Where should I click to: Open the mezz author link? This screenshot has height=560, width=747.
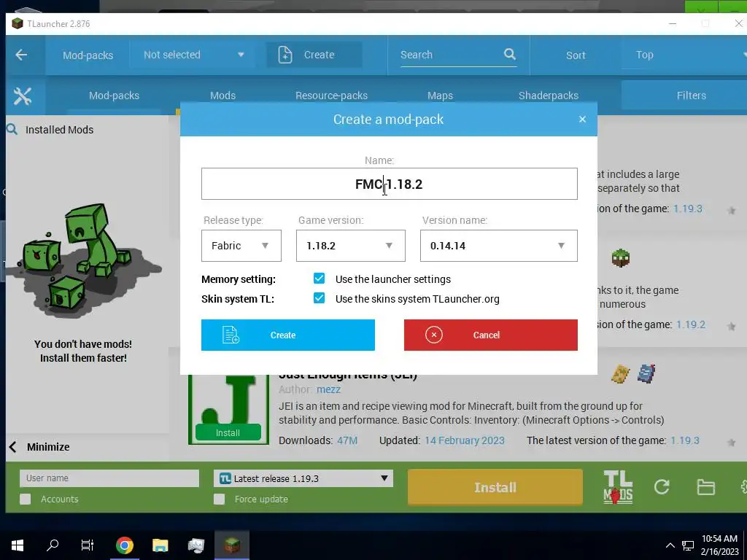pos(328,389)
